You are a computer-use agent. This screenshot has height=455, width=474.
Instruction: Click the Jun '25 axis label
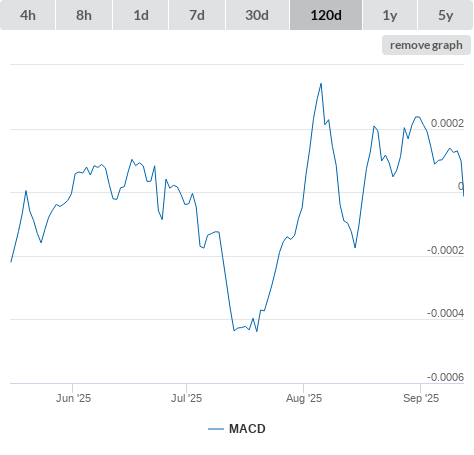click(73, 398)
